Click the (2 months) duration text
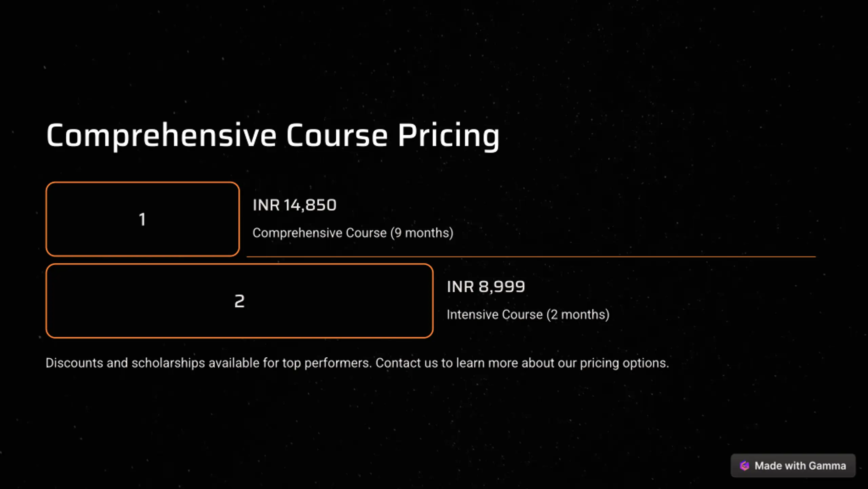Screen dimensions: 868x489 578,315
